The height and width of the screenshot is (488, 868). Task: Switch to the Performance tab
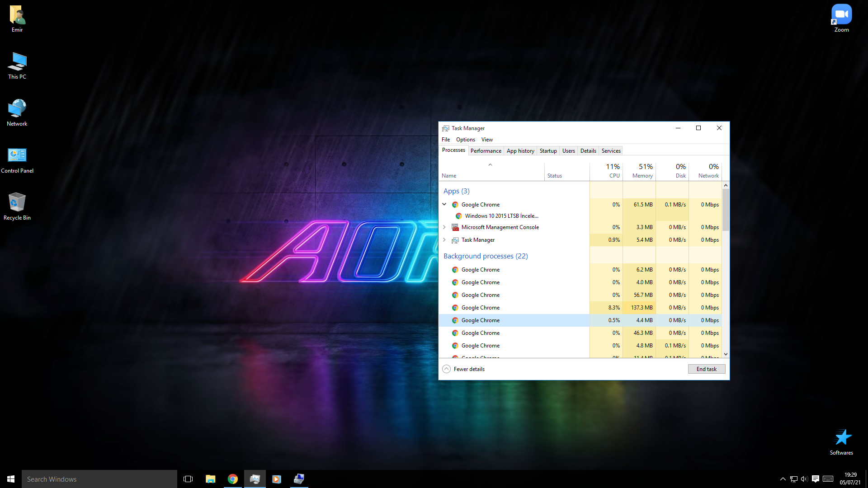tap(486, 151)
